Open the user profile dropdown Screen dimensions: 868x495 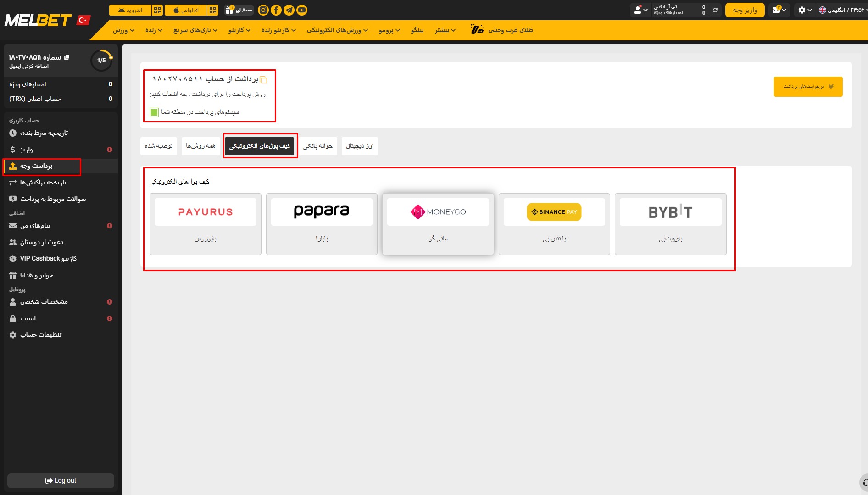click(640, 10)
